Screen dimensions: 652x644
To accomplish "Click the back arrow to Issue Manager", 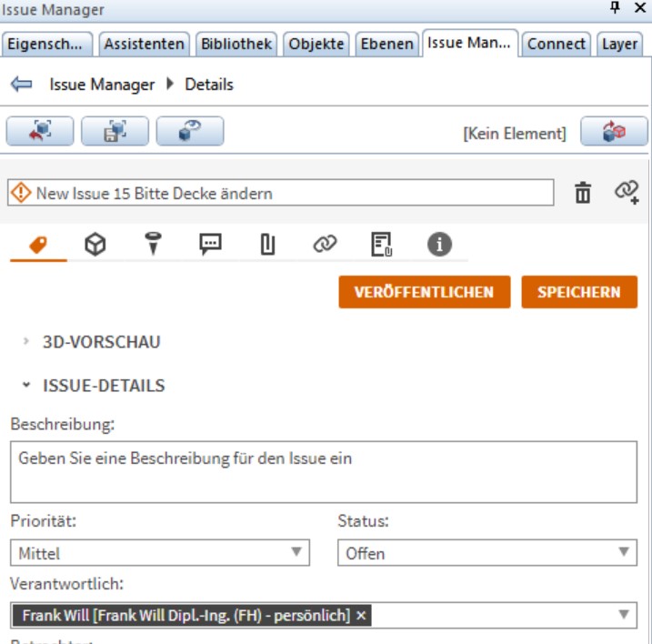I will (21, 85).
